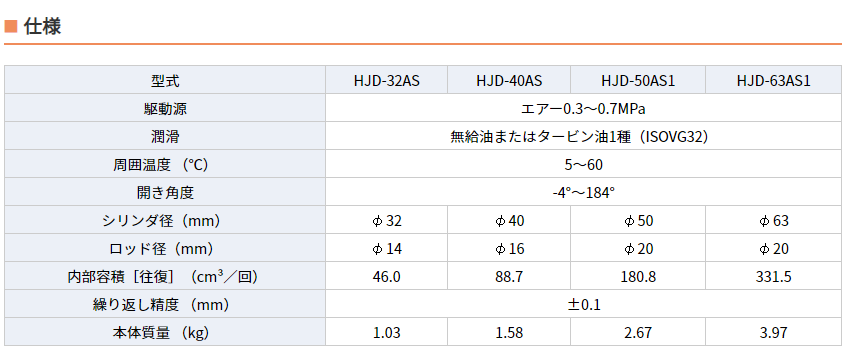
Task: Click the HJD-40AS column header
Action: click(509, 81)
